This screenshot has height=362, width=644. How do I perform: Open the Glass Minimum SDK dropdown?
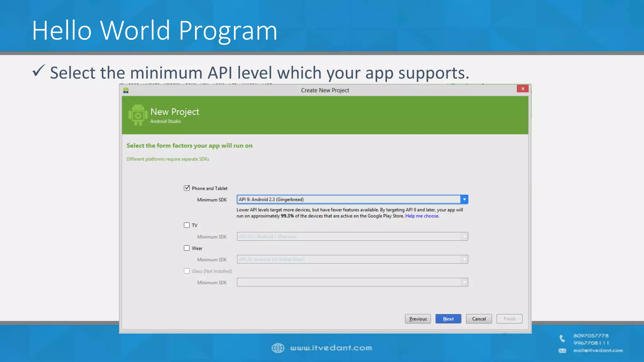(352, 282)
